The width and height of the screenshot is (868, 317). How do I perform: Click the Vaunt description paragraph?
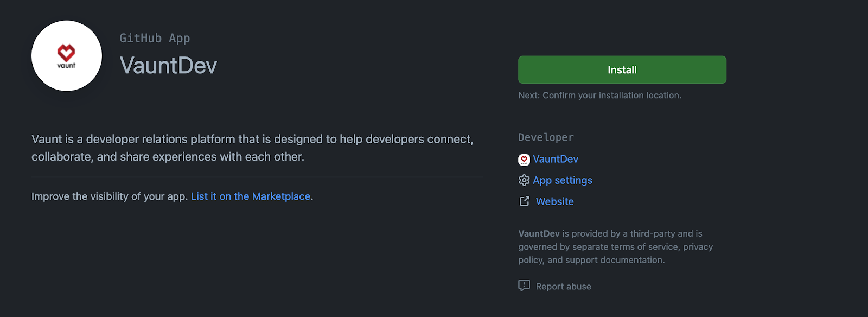click(252, 148)
